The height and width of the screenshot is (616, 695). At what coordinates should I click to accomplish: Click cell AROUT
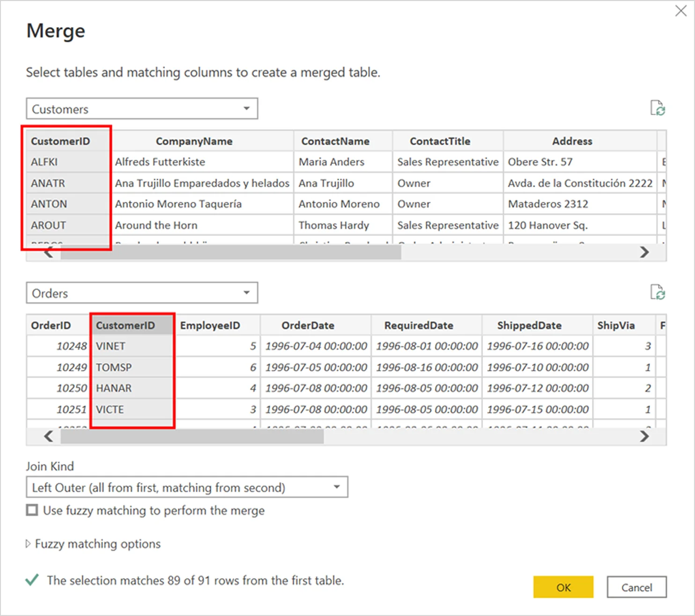click(x=69, y=225)
